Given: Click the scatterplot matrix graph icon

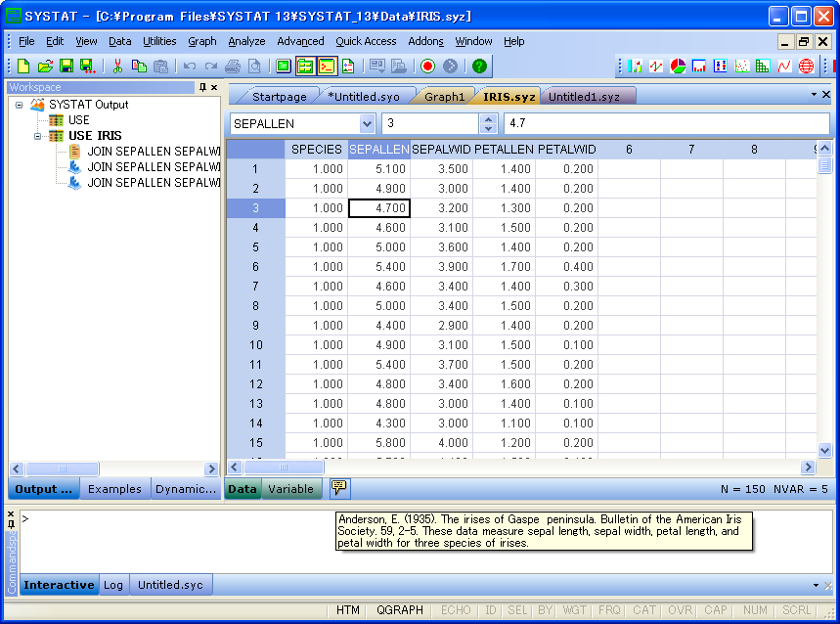Looking at the screenshot, I should pyautogui.click(x=763, y=66).
